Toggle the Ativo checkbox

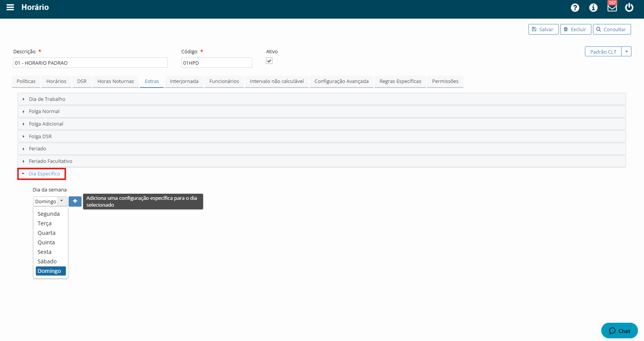click(x=269, y=61)
